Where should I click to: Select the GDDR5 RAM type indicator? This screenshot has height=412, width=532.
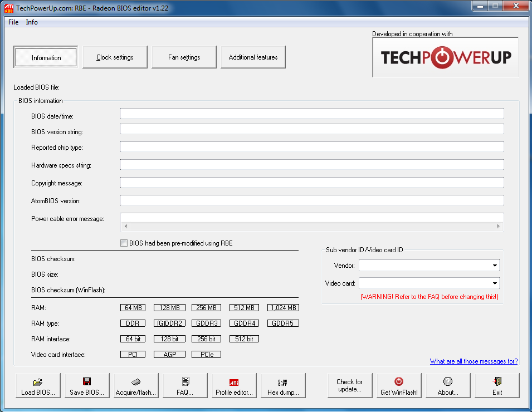(x=284, y=323)
